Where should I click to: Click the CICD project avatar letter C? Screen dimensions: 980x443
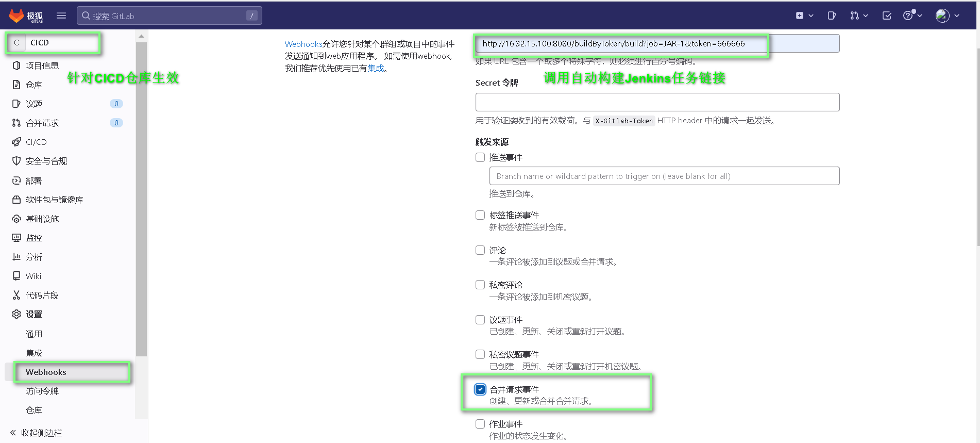pos(16,43)
